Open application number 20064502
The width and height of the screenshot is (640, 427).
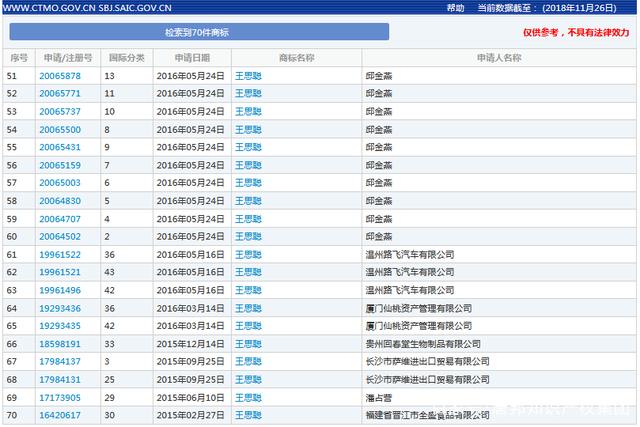pyautogui.click(x=60, y=237)
